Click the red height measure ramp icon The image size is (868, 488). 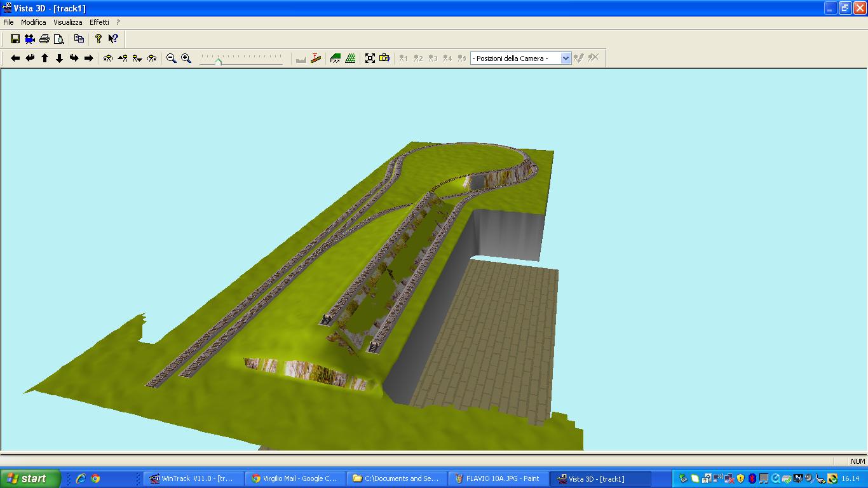pos(316,58)
